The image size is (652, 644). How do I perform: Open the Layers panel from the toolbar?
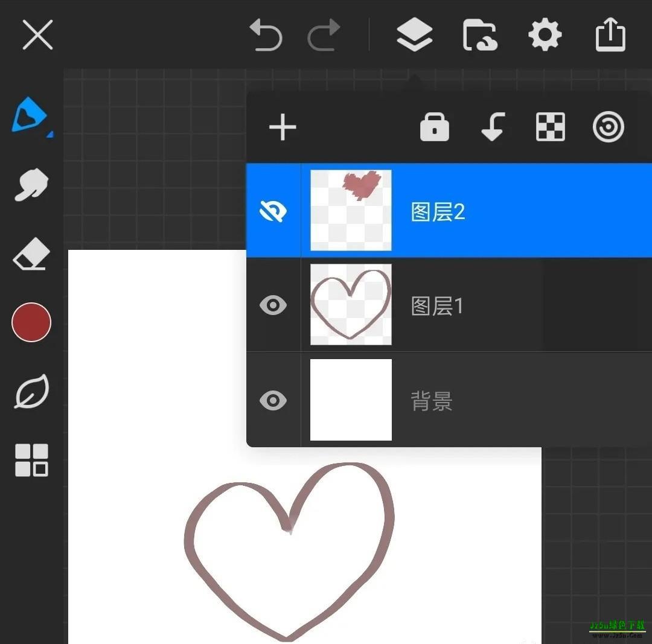pyautogui.click(x=415, y=34)
